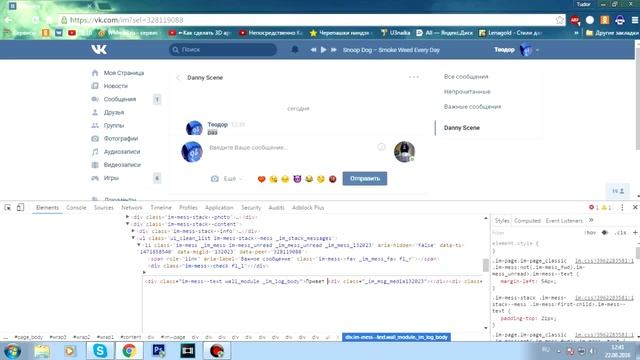Switch to Adblock Plus DevTools tab
The image size is (640, 360).
(308, 208)
